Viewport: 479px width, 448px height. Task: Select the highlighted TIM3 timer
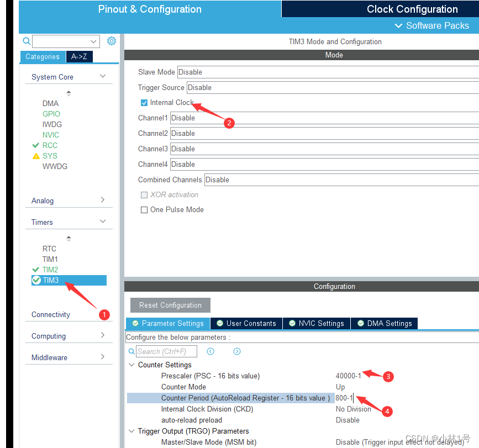click(69, 280)
